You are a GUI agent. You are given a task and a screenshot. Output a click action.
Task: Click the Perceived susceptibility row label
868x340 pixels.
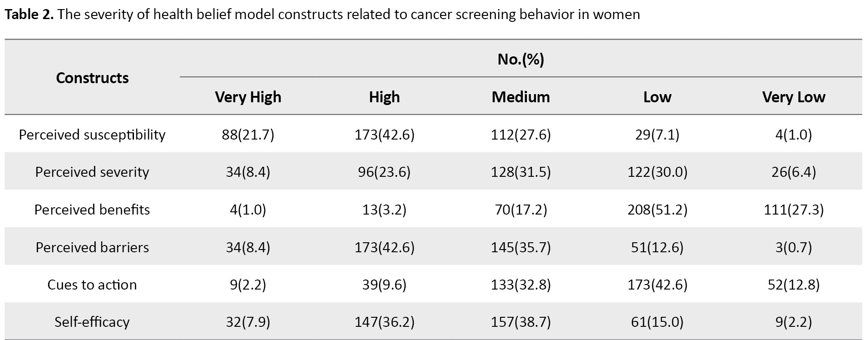click(92, 135)
